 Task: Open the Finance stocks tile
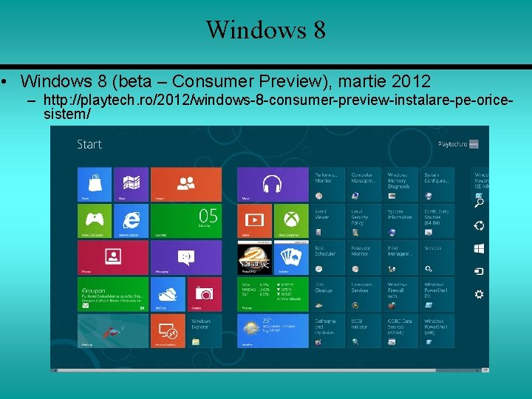point(273,294)
